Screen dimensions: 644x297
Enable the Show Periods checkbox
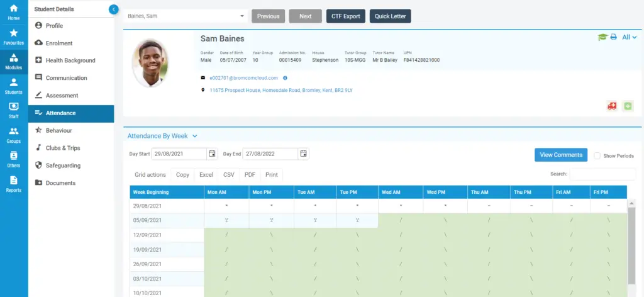coord(597,155)
